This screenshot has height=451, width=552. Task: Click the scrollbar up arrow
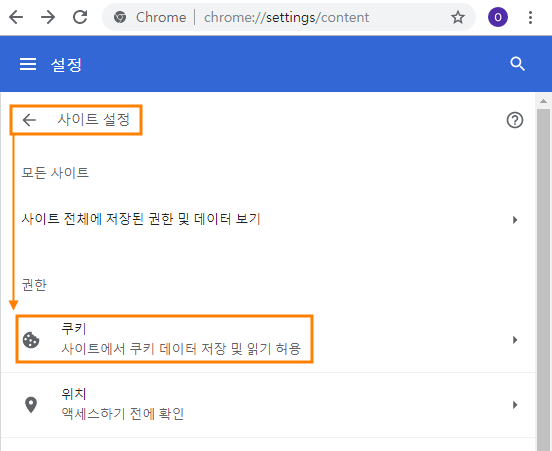pyautogui.click(x=544, y=101)
